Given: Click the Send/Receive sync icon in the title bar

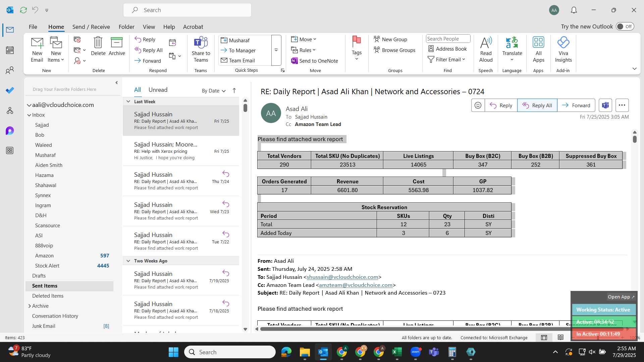Looking at the screenshot, I should 23,10.
